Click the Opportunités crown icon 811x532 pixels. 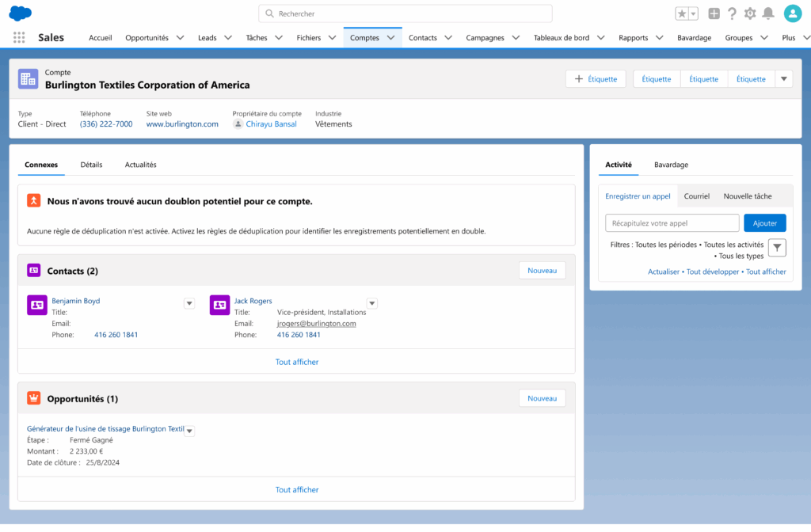point(33,398)
